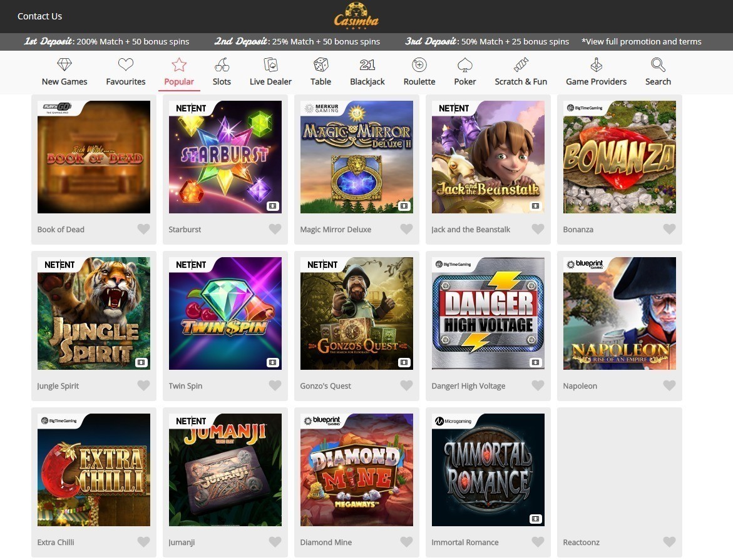Image resolution: width=733 pixels, height=560 pixels.
Task: Open the Slots cherry icon
Action: point(222,64)
